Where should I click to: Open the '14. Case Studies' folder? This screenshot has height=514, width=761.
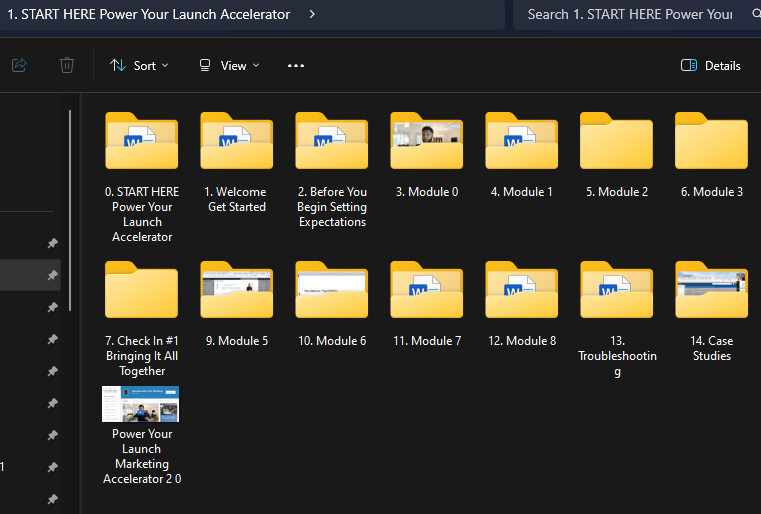click(x=711, y=294)
